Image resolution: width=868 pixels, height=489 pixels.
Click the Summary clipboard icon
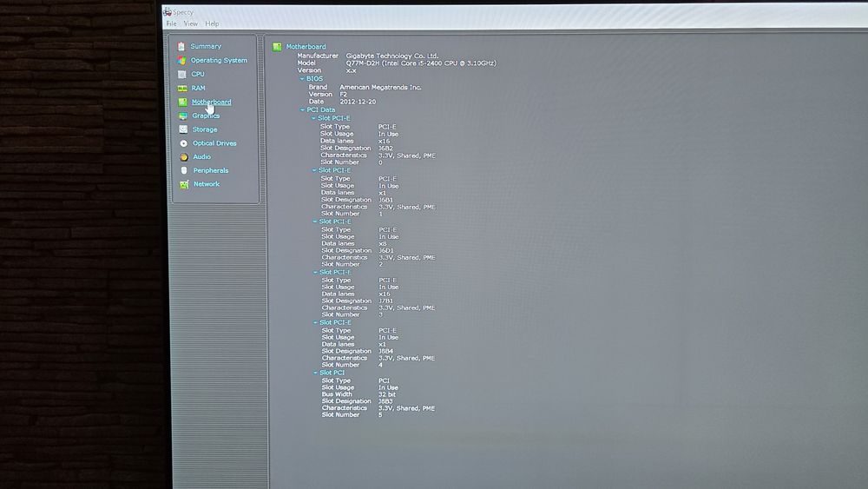pos(181,47)
